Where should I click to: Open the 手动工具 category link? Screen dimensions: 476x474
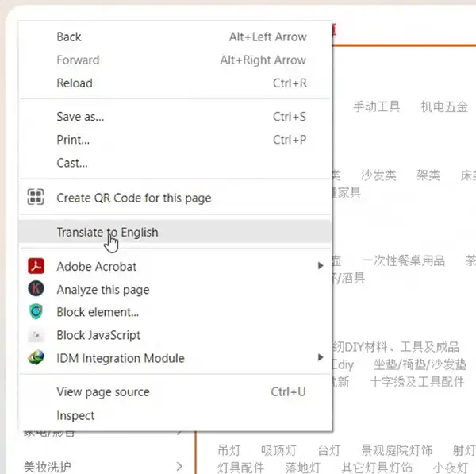(x=376, y=106)
